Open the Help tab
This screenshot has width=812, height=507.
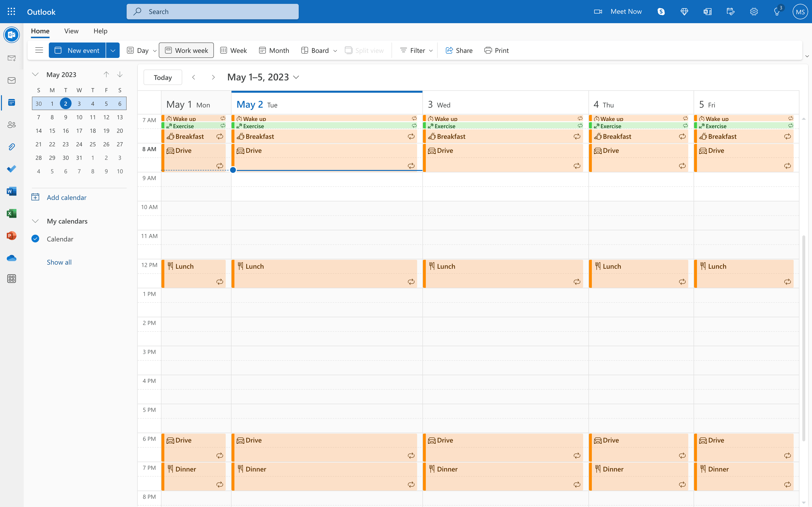coord(100,31)
